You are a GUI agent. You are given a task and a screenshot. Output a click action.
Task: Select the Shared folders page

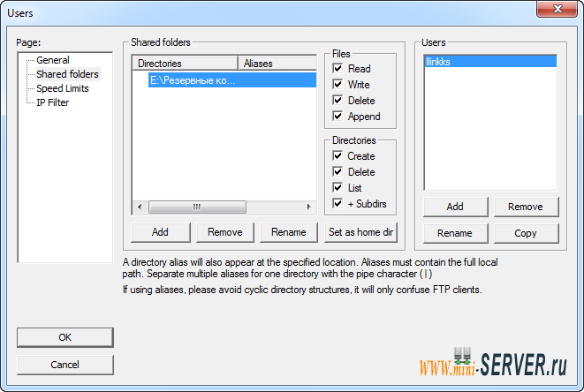(x=67, y=74)
